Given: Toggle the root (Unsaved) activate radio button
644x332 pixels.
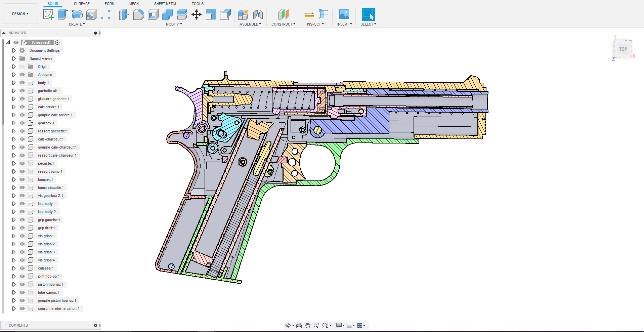Looking at the screenshot, I should pyautogui.click(x=57, y=42).
